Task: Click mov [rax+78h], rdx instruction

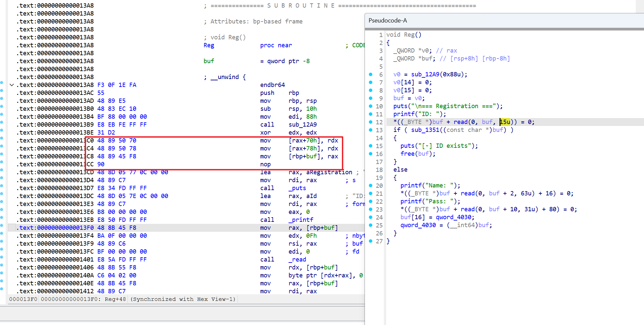Action: pos(299,148)
